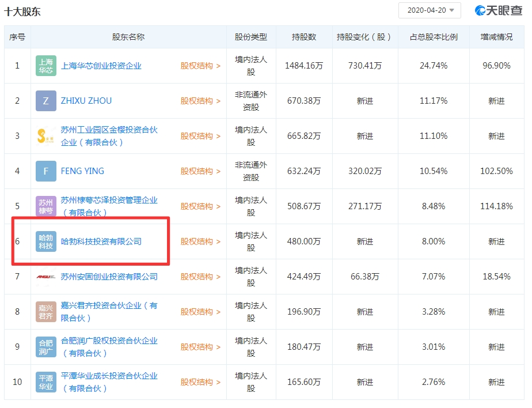Select the 2.76% share ratio cell
Screen dimensions: 532x408
[434, 382]
